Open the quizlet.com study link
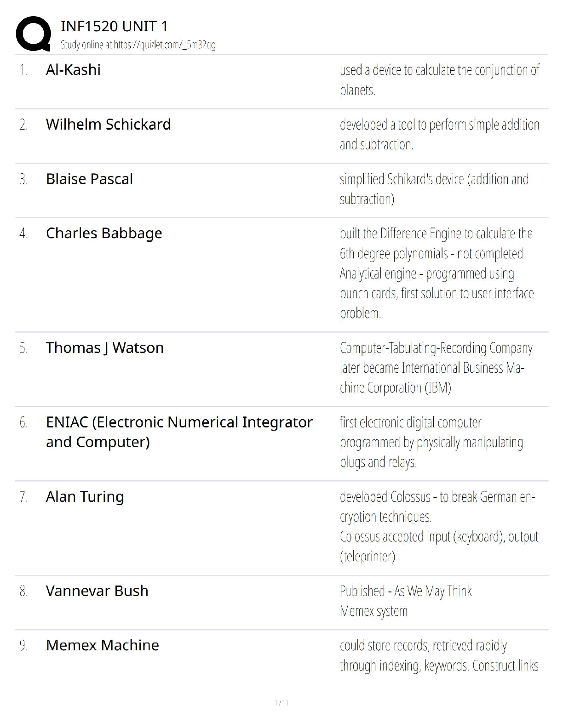This screenshot has height=728, width=563. tap(138, 45)
